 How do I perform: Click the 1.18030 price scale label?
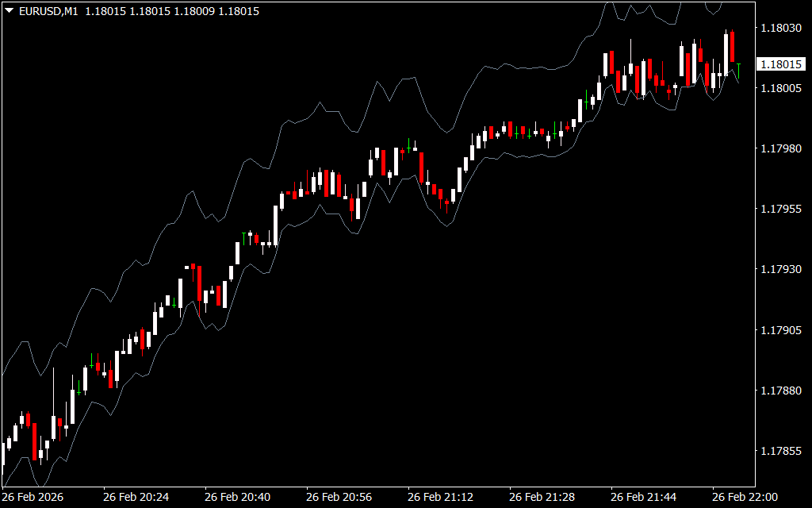point(779,28)
